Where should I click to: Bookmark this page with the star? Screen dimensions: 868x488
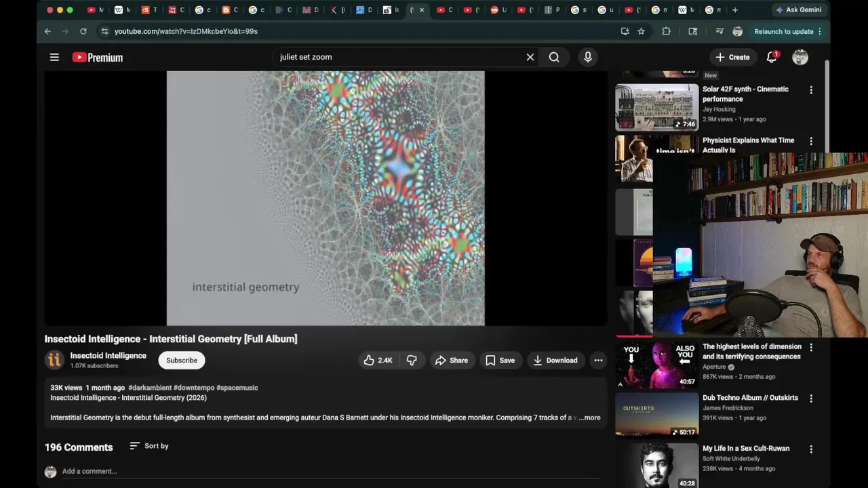[641, 31]
